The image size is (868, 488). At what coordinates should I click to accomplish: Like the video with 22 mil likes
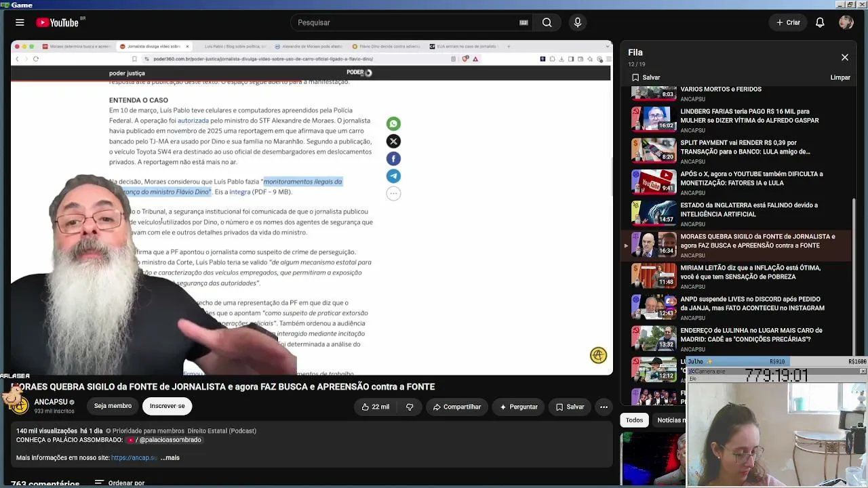[x=375, y=407]
